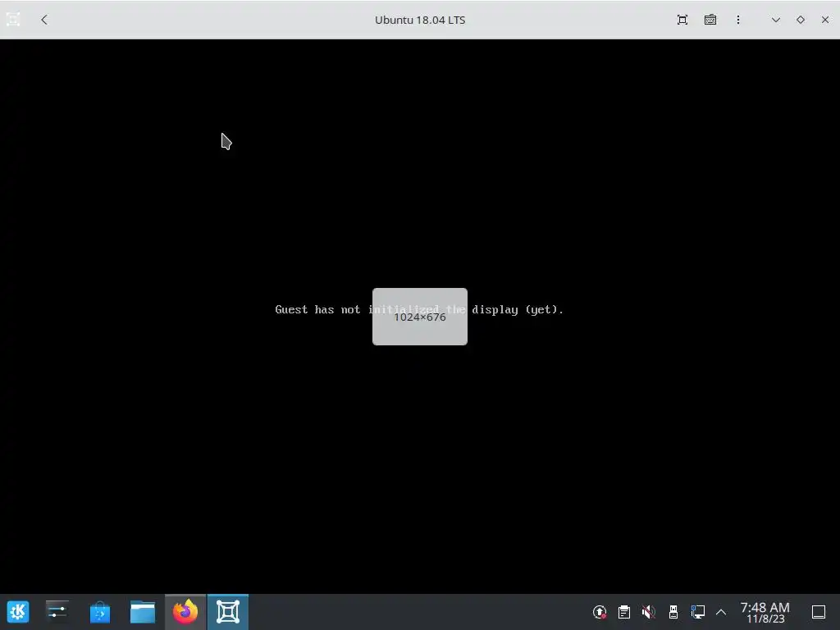The width and height of the screenshot is (840, 630).
Task: Toggle fullscreen mode for the VM
Action: pos(682,20)
